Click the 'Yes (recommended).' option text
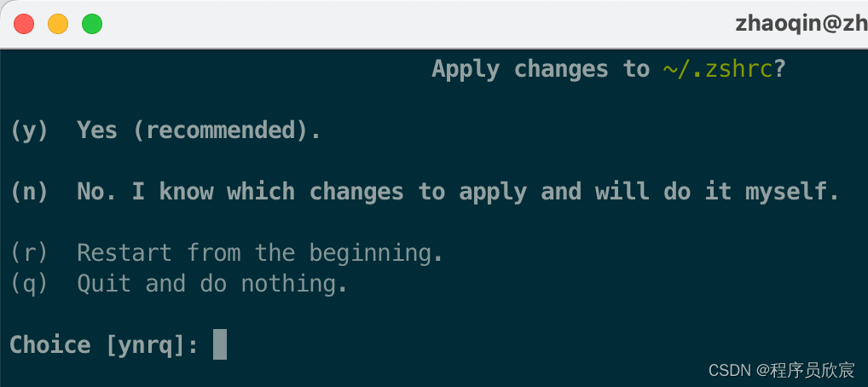The image size is (868, 387). [x=199, y=130]
